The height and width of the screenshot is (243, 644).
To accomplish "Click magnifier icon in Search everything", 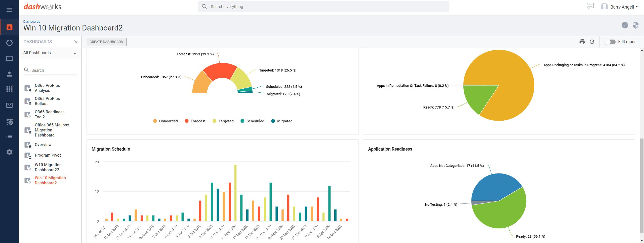I will (x=204, y=7).
